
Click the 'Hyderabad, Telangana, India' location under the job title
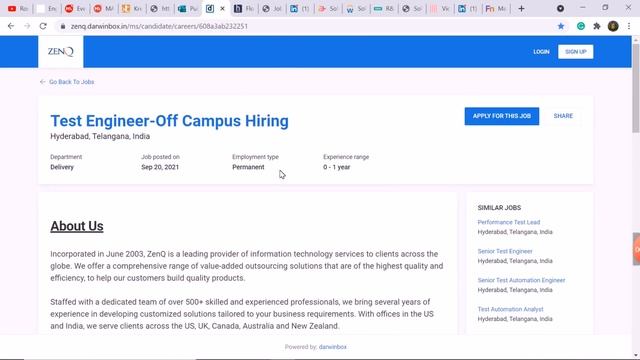coord(100,136)
